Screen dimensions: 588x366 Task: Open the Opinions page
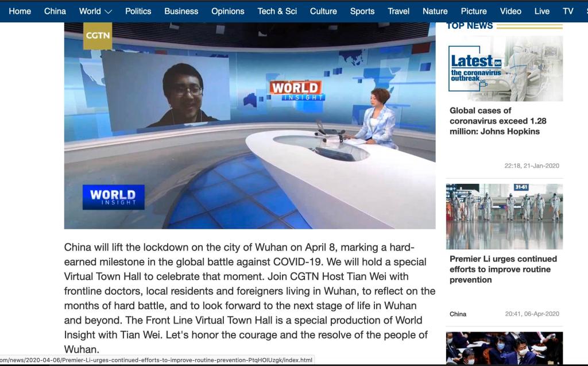(x=228, y=11)
